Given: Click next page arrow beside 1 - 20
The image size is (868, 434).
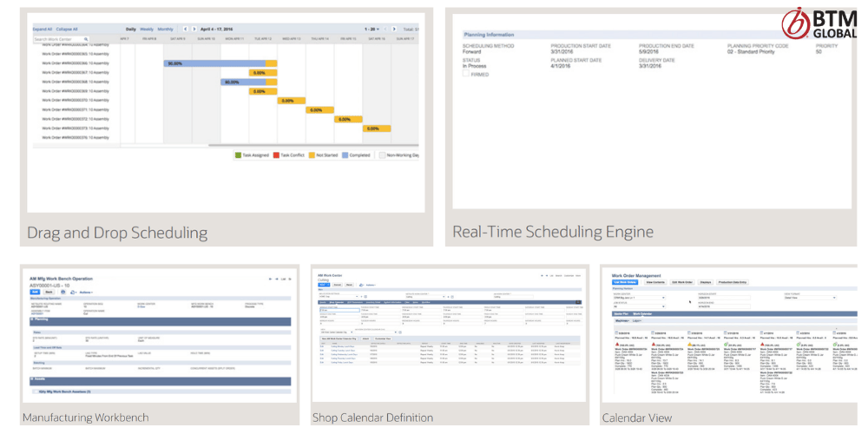Looking at the screenshot, I should (393, 29).
